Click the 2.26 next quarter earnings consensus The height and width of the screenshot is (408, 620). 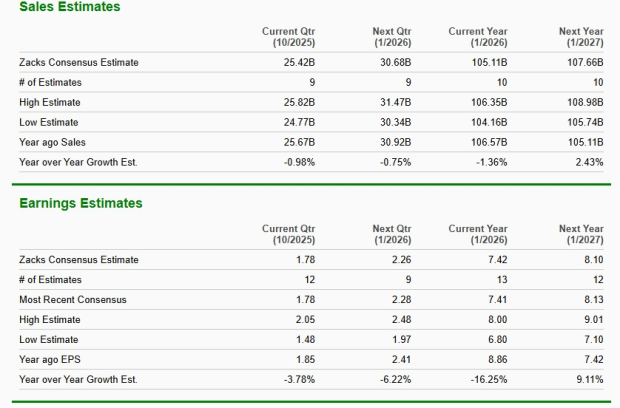click(401, 260)
